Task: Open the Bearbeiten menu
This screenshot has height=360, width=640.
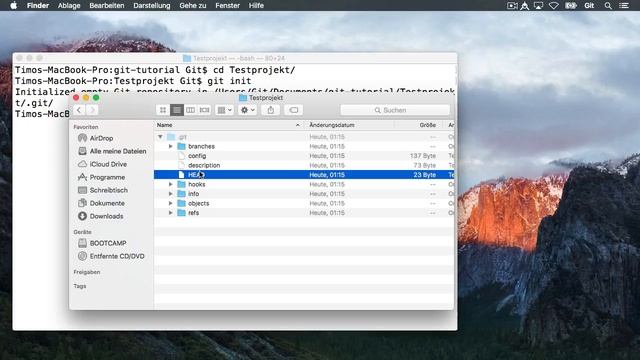Action: click(x=107, y=5)
